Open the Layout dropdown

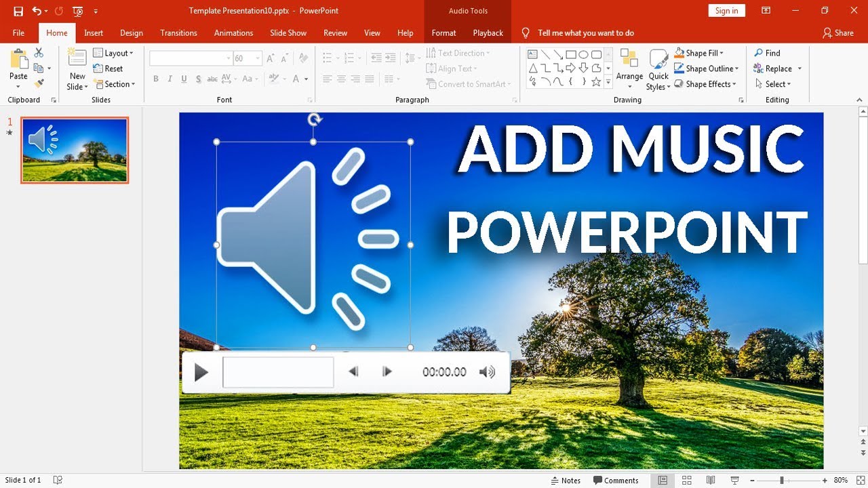(113, 53)
